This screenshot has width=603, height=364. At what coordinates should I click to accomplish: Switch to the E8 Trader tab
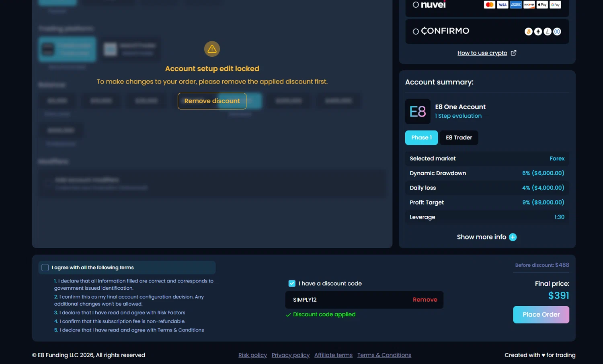(459, 138)
